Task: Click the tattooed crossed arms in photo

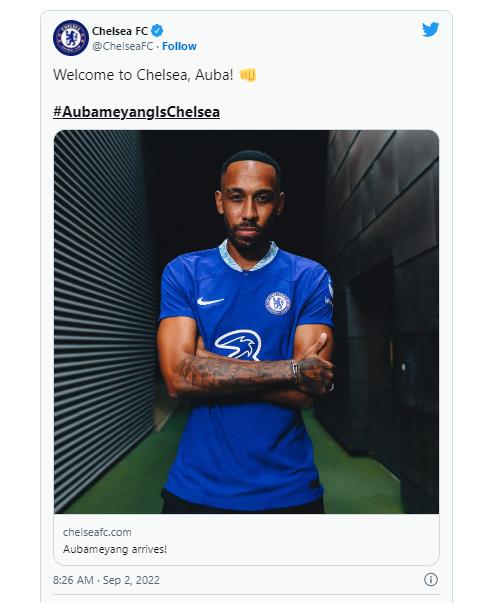Action: (x=246, y=375)
